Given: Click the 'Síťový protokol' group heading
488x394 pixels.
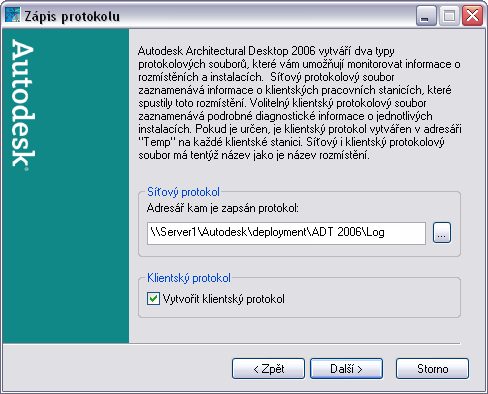Looking at the screenshot, I should 183,192.
